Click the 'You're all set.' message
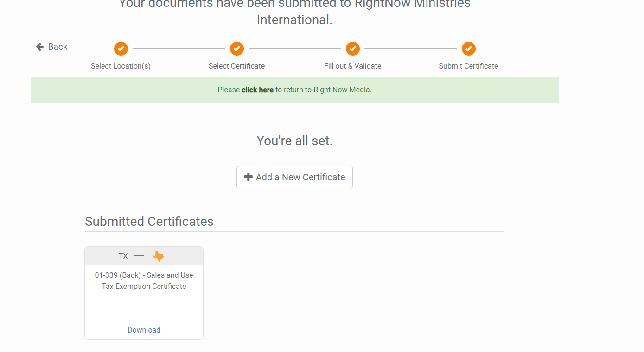This screenshot has width=644, height=352. [294, 141]
